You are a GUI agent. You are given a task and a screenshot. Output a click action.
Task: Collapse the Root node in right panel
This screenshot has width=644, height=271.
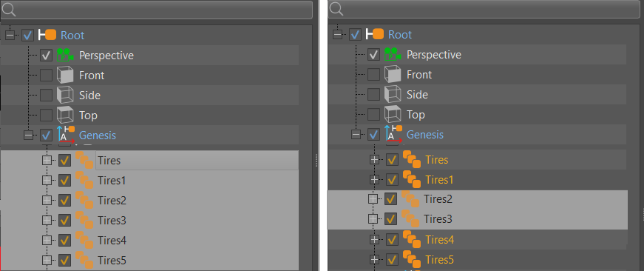pyautogui.click(x=338, y=35)
